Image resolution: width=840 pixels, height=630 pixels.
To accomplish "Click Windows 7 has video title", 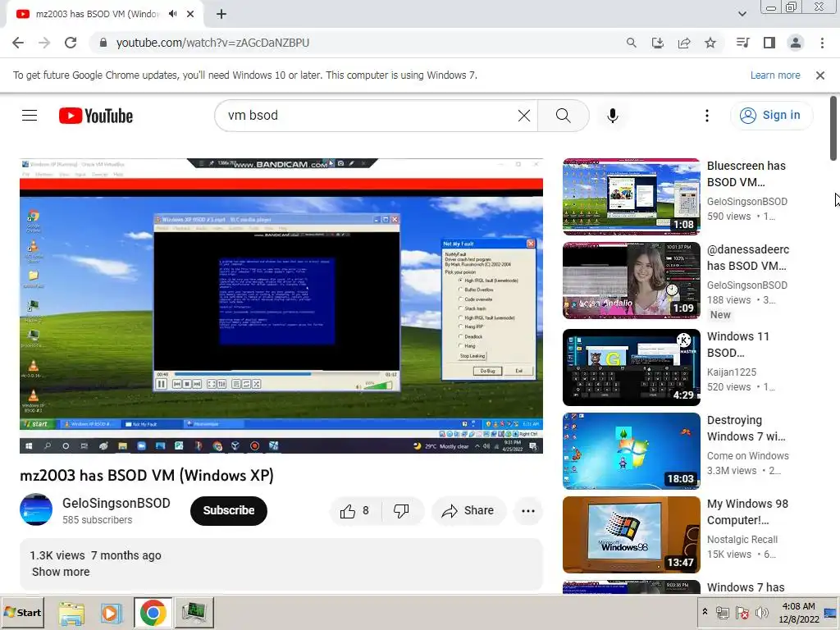I will click(745, 587).
